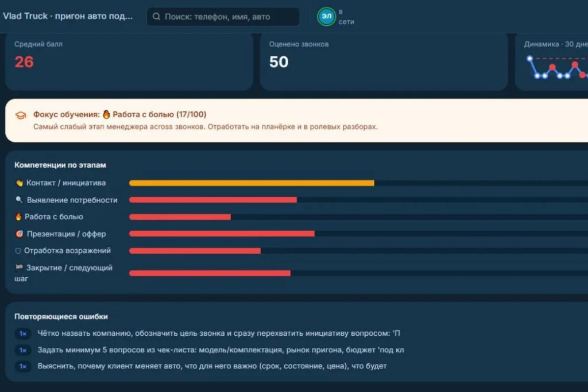Screen dimensions: 588x392
Task: Open the Динамика 30 days trend chart
Action: coord(558,68)
